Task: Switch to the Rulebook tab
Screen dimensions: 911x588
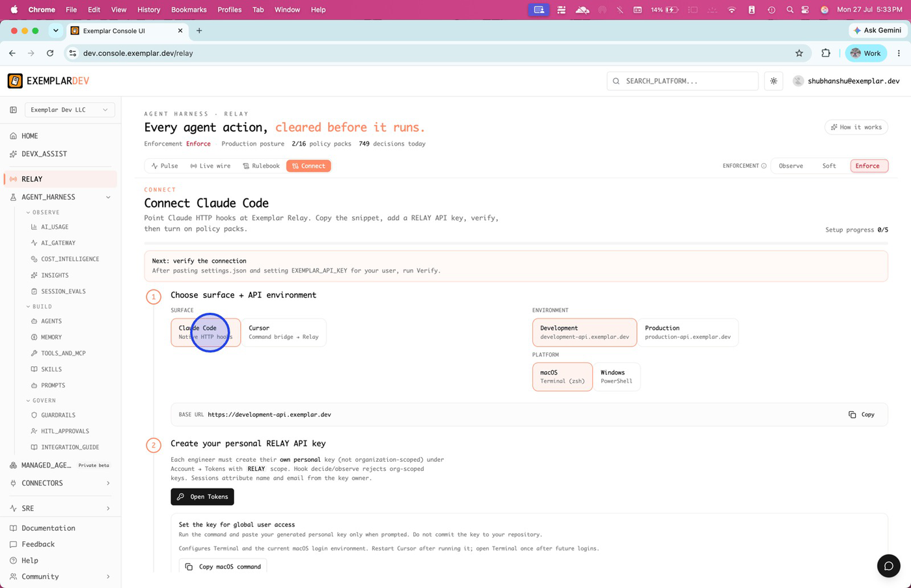Action: [x=261, y=166]
